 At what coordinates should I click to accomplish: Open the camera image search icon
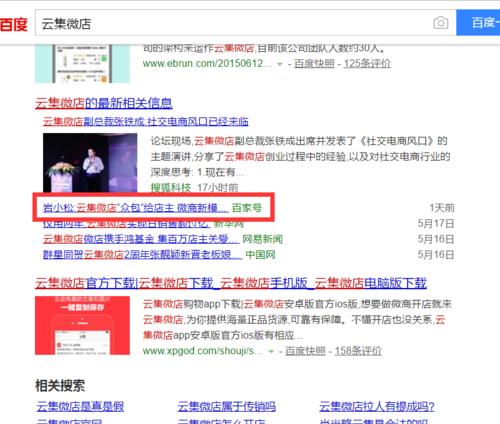pos(441,23)
